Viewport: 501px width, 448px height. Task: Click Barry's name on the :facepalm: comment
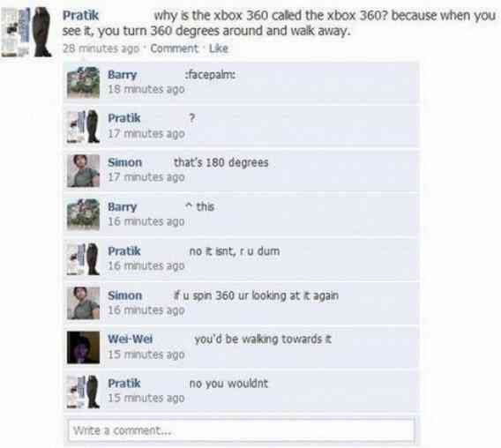(x=123, y=75)
